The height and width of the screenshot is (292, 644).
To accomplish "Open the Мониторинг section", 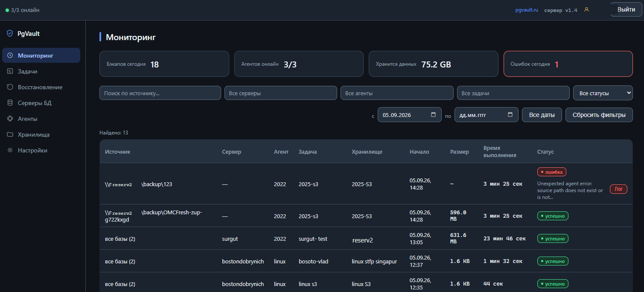I will tap(41, 55).
